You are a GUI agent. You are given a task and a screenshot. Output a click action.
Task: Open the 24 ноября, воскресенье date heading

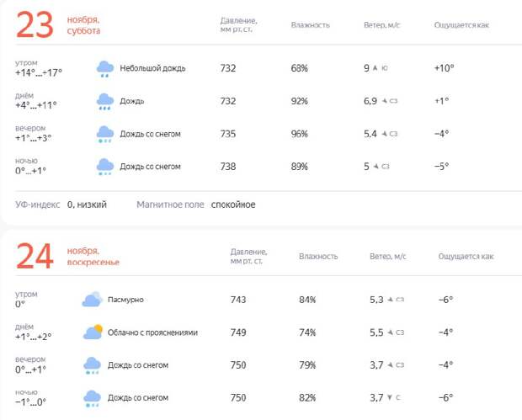(67, 256)
